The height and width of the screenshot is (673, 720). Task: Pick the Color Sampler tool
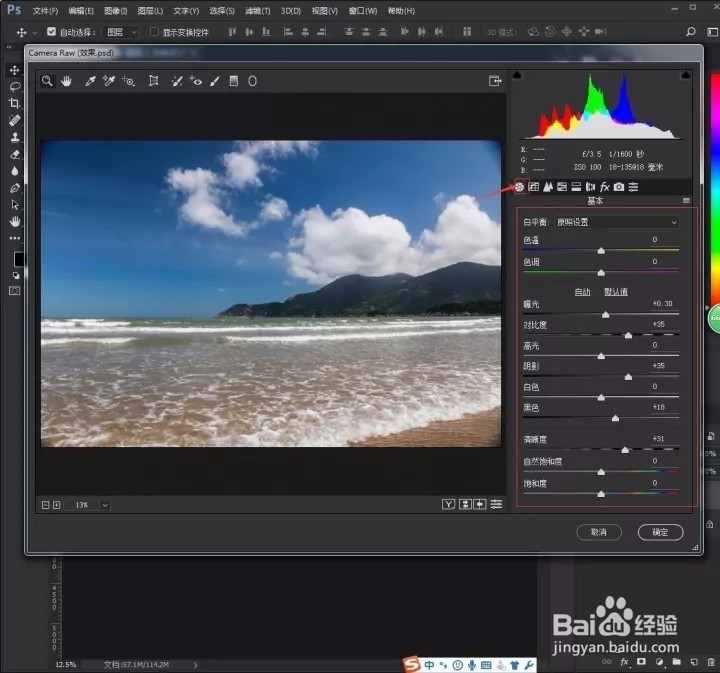pyautogui.click(x=109, y=81)
